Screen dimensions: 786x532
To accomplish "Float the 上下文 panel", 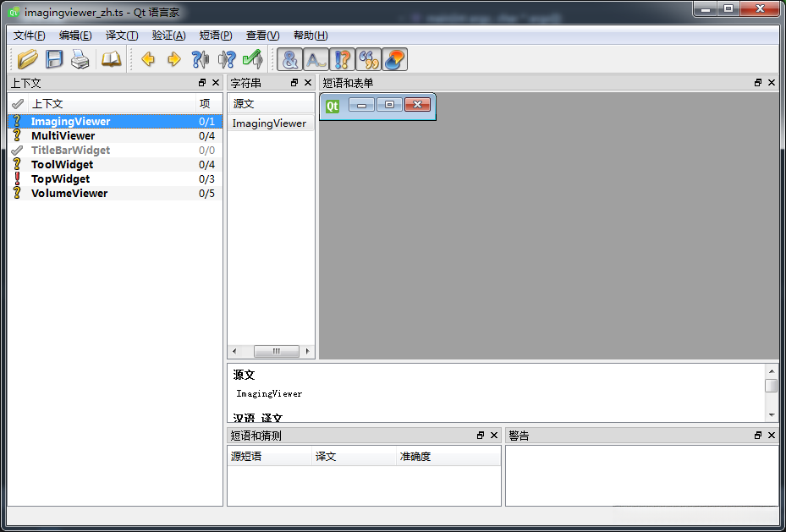I will coord(202,83).
